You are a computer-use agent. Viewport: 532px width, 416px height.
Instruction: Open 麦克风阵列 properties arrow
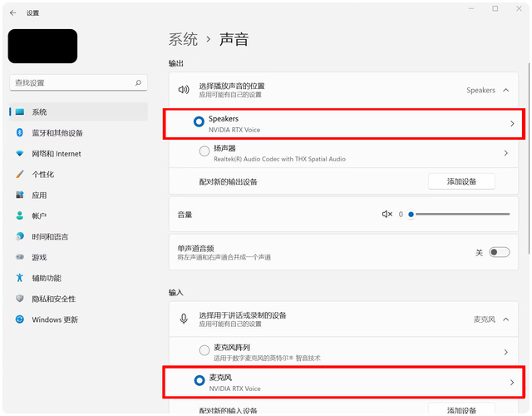tap(506, 352)
